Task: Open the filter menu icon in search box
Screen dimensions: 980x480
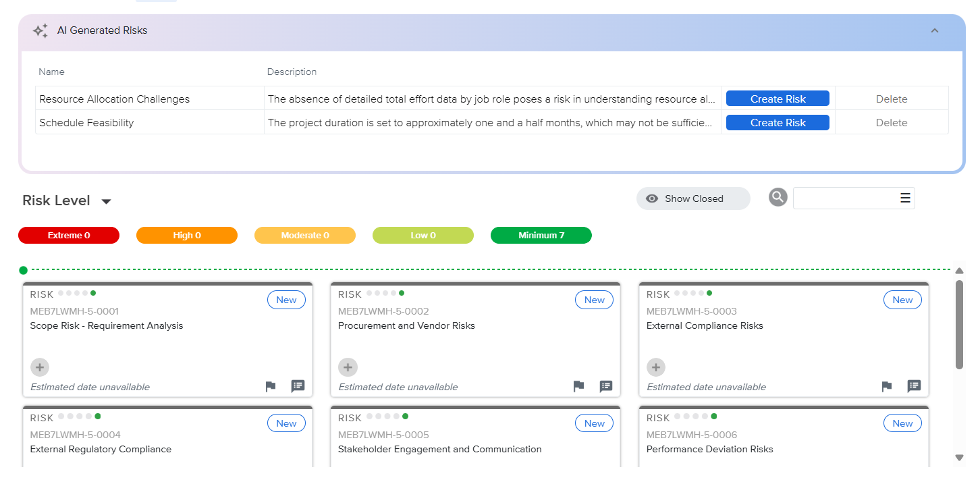Action: coord(905,198)
